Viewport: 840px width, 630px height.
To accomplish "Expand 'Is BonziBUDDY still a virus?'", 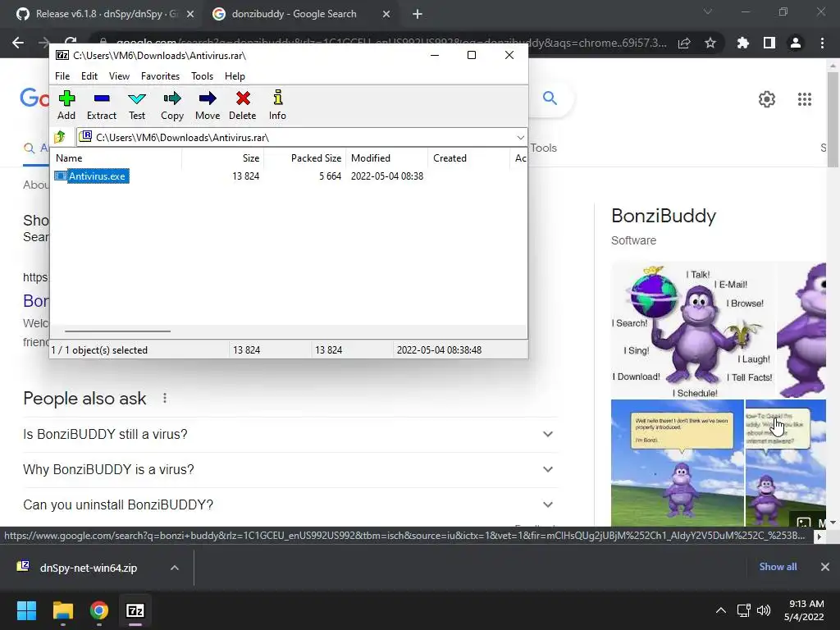I will tap(290, 435).
